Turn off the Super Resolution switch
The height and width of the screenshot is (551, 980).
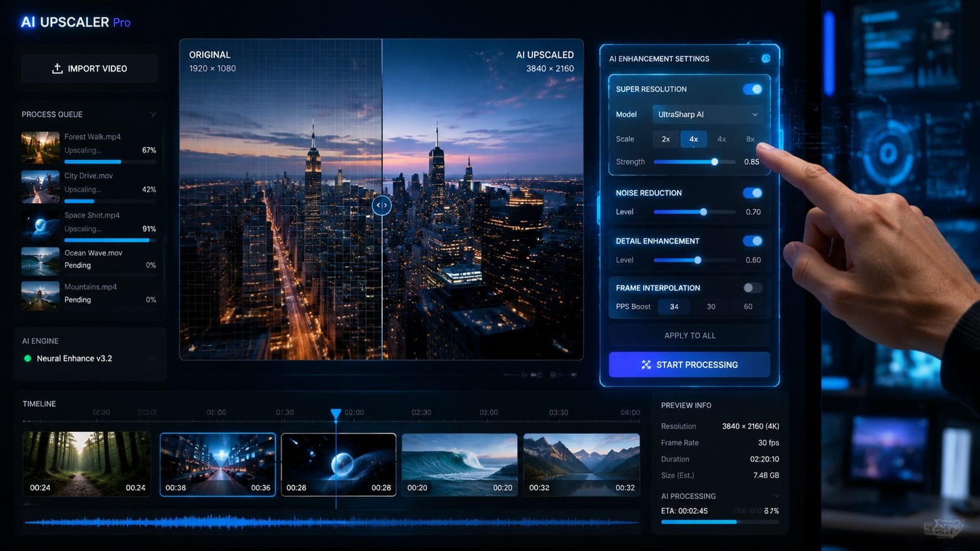pos(753,89)
